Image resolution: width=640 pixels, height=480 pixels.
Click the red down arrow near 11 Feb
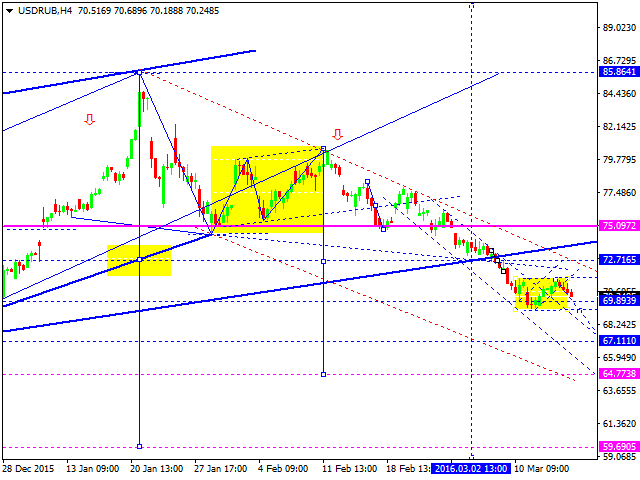pyautogui.click(x=338, y=133)
